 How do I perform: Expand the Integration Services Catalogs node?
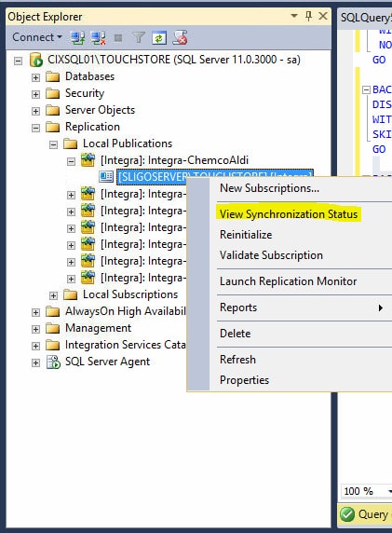pyautogui.click(x=35, y=346)
